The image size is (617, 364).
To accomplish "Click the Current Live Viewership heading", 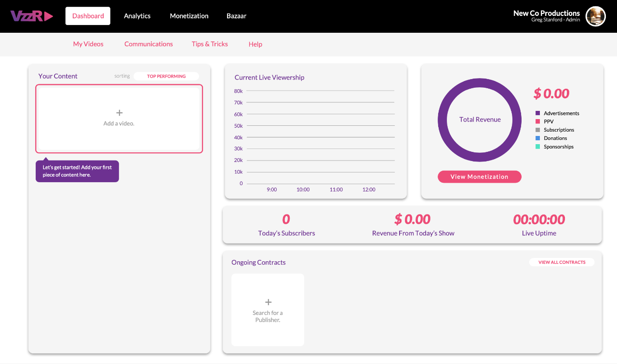I will coord(269,77).
